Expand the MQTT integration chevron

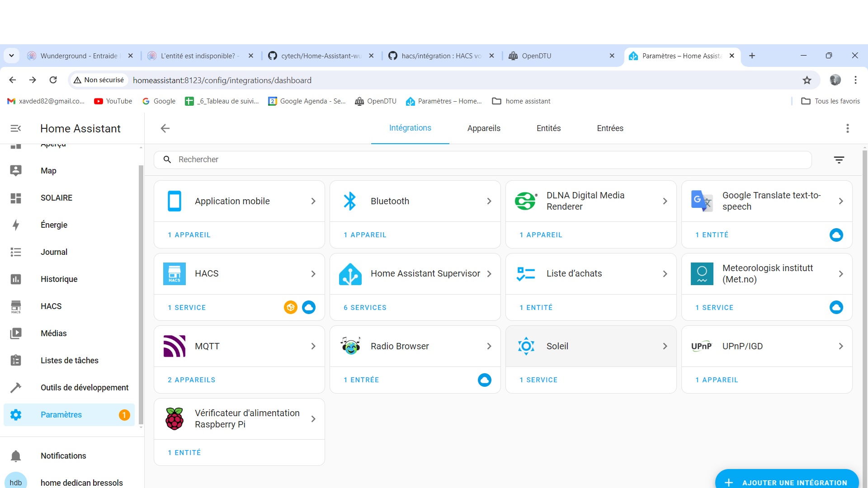313,346
